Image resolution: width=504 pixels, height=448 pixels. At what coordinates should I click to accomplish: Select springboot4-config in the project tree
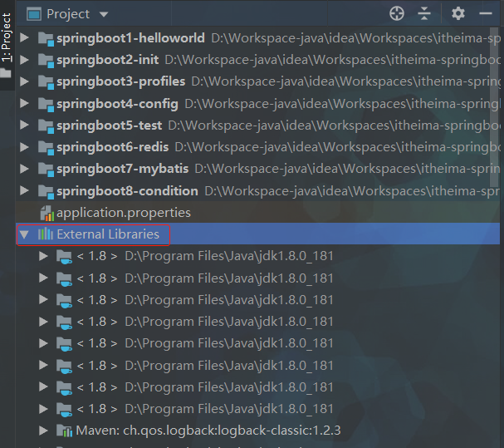click(x=117, y=104)
